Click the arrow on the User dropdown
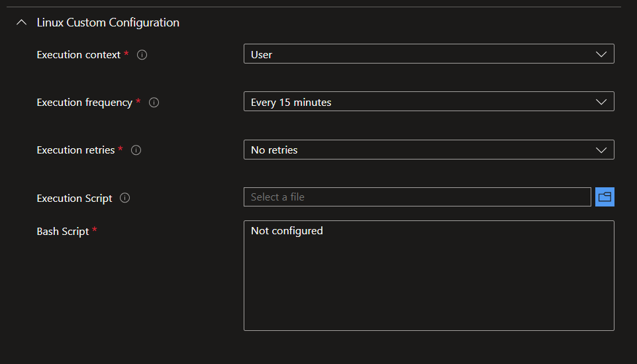The width and height of the screenshot is (637, 364). tap(601, 54)
